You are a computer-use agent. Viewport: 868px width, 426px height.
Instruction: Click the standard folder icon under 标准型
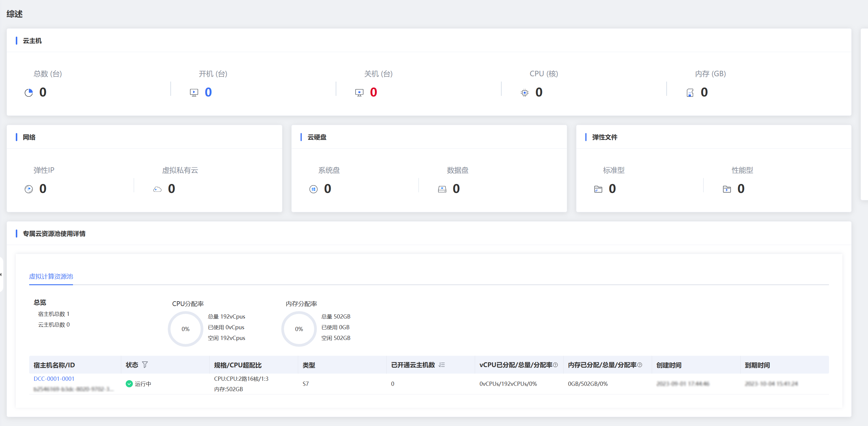(598, 189)
